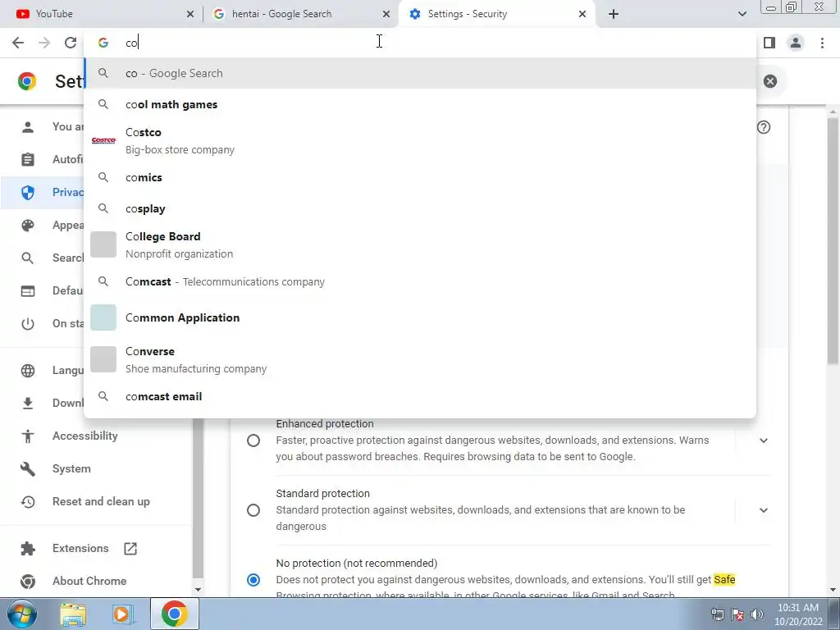840x630 pixels.
Task: Choose the 'co - Google Search' suggestion
Action: 420,73
